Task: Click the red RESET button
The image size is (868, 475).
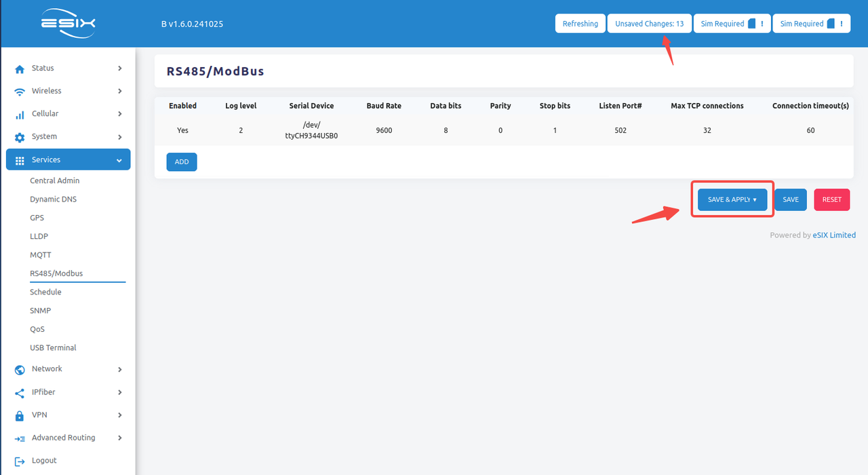Action: coord(831,199)
